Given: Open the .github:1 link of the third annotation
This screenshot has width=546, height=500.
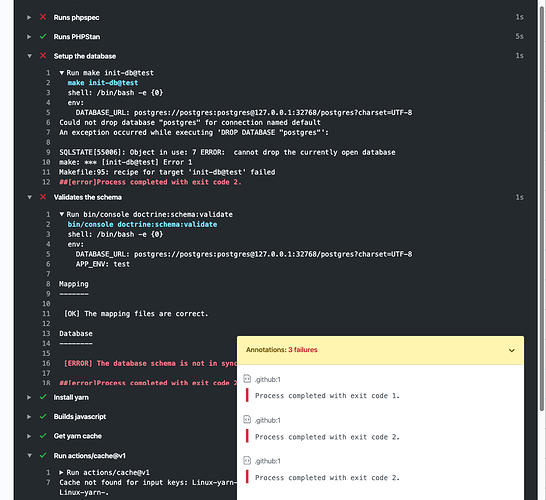Looking at the screenshot, I should click(267, 461).
